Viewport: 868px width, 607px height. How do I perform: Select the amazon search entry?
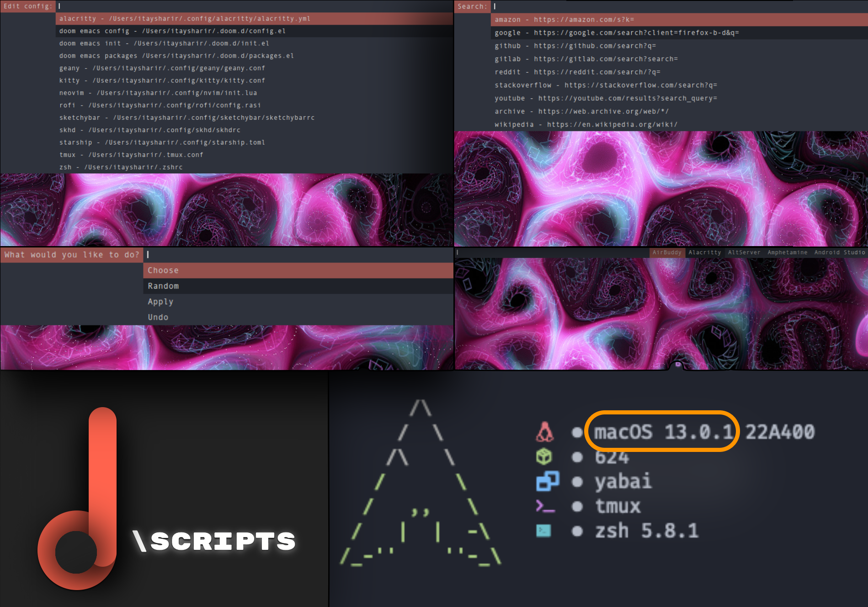pyautogui.click(x=679, y=20)
